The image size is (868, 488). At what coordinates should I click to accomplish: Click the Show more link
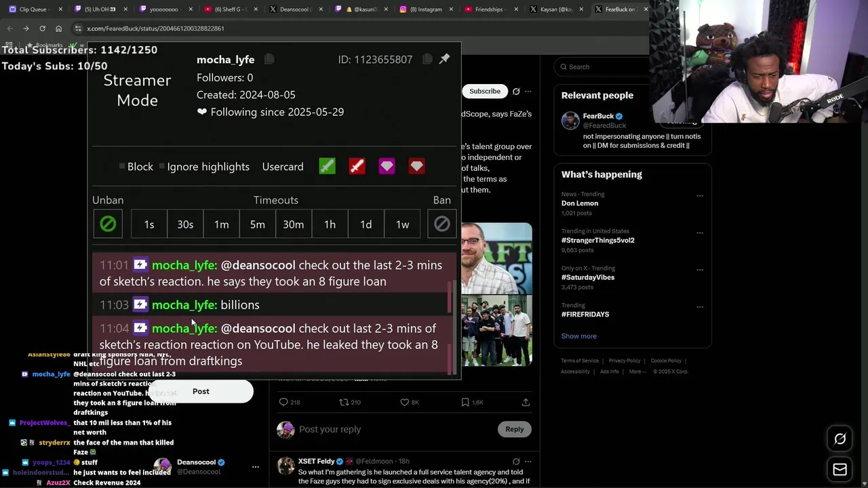[578, 336]
